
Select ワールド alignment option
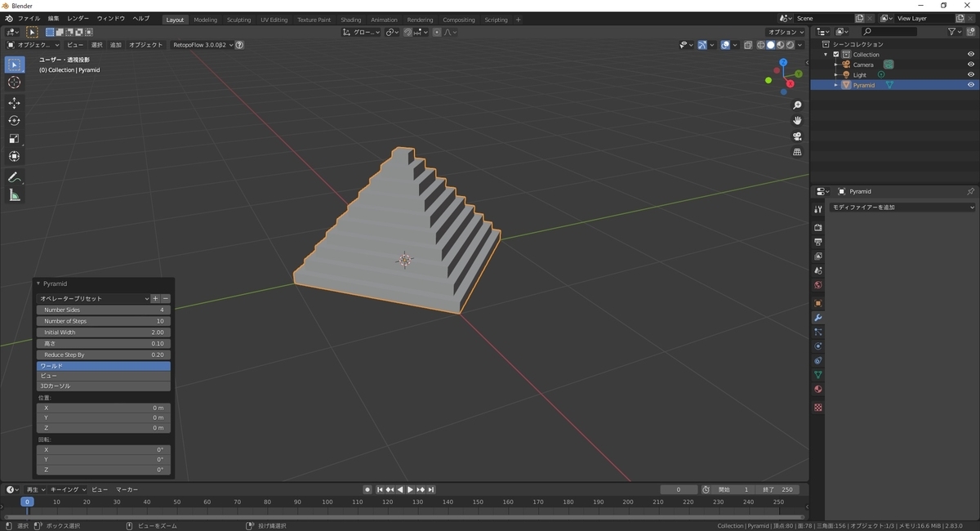pos(104,366)
